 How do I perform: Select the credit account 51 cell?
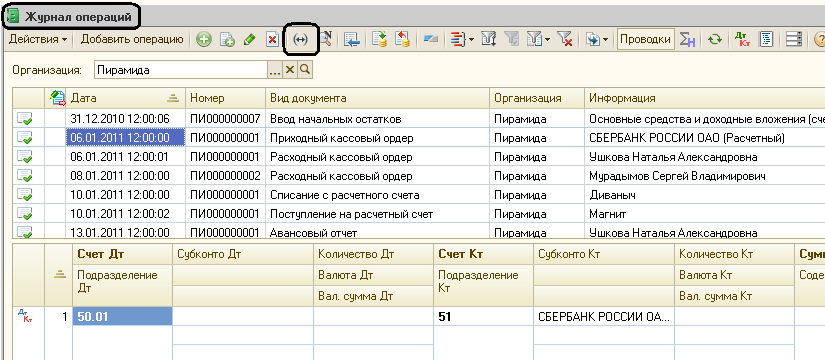click(x=483, y=317)
